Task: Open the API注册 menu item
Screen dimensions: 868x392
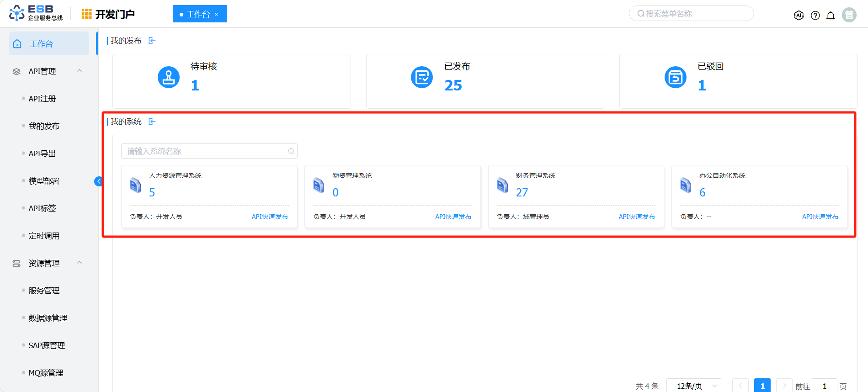Action: tap(42, 99)
